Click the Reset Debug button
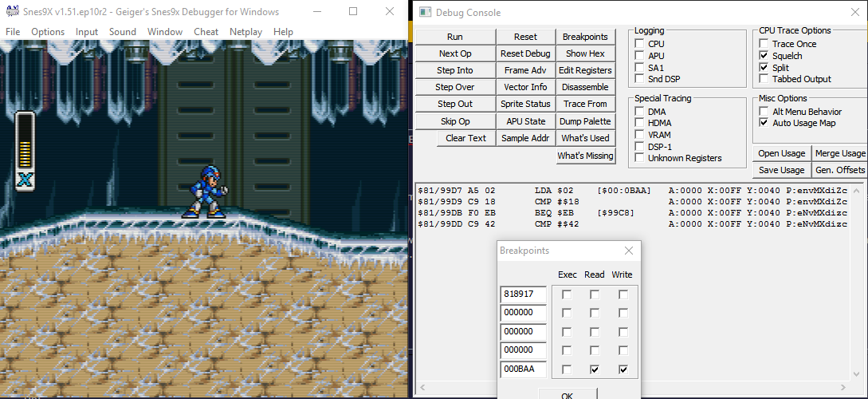Viewport: 868px width, 399px height. (x=525, y=53)
